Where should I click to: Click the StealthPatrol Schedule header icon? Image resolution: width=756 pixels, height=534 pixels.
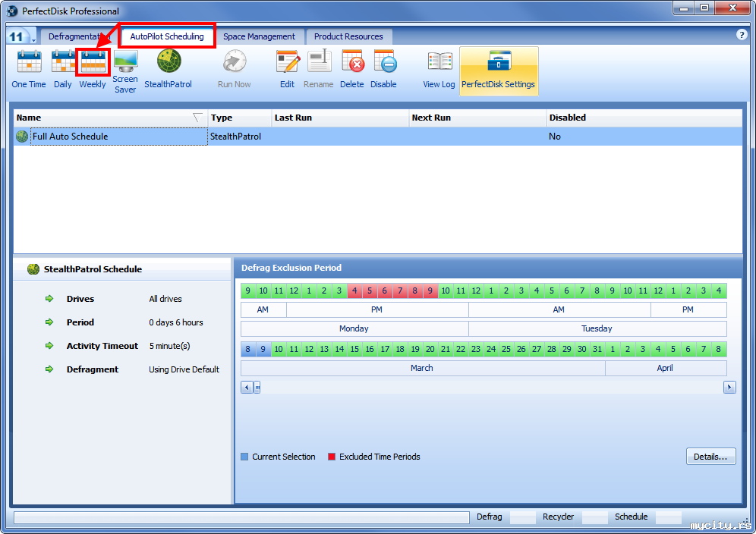pos(33,269)
